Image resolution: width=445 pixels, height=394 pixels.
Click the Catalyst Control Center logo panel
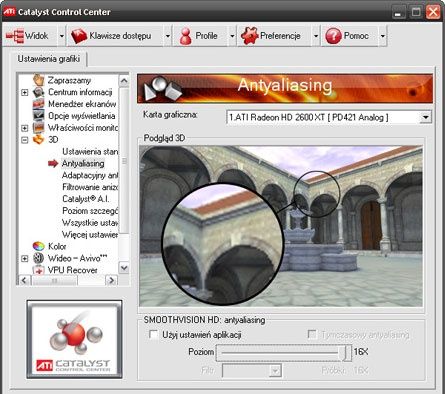pos(75,339)
